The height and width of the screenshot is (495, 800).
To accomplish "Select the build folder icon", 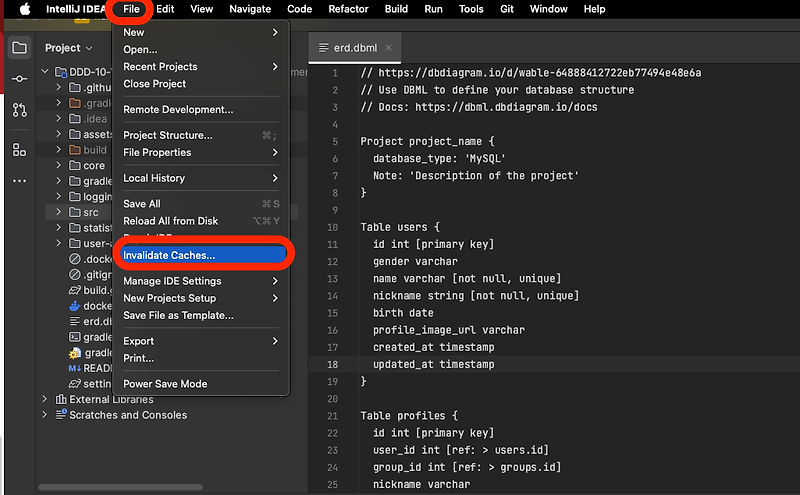I will 74,150.
